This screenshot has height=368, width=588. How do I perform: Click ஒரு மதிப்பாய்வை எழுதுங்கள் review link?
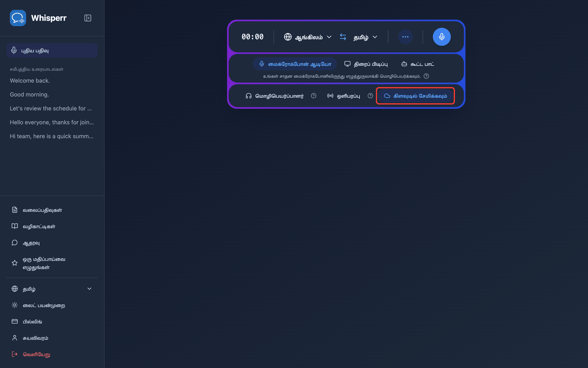52,263
